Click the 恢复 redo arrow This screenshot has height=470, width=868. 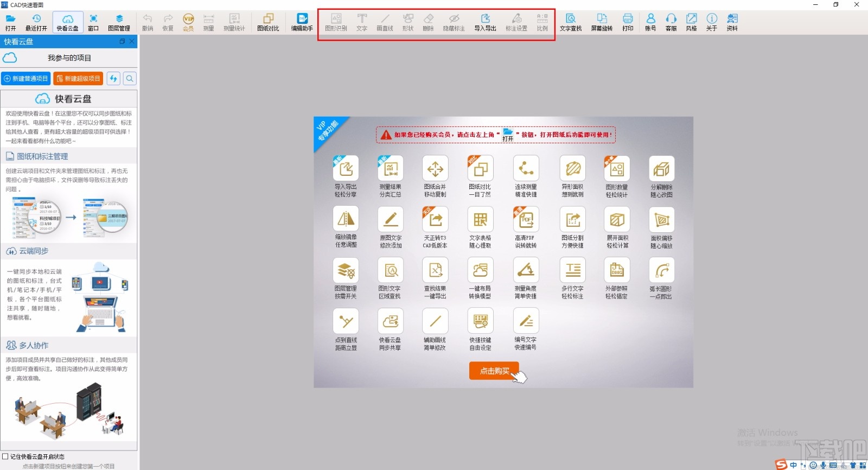(168, 22)
